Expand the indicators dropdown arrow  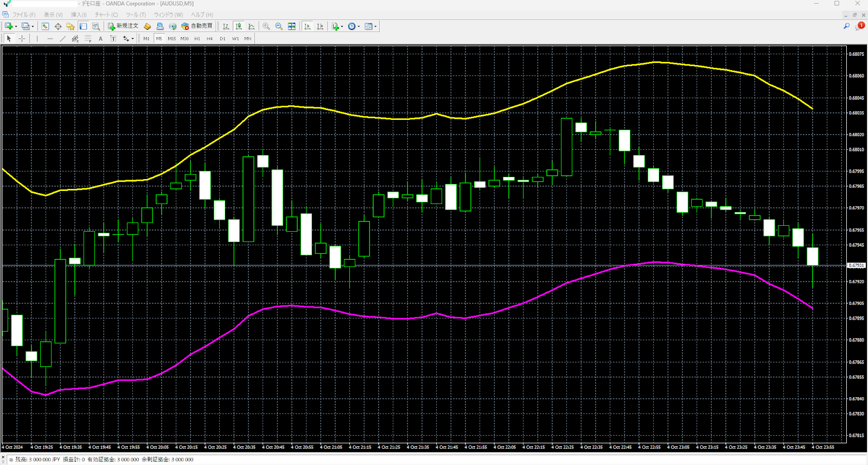342,27
